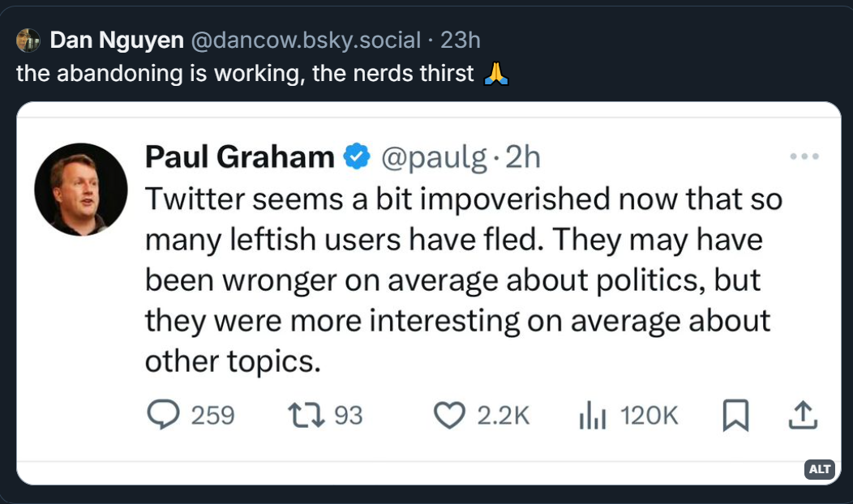Viewport: 853px width, 504px height.
Task: Click Paul Graham's blue verified badge
Action: click(357, 156)
